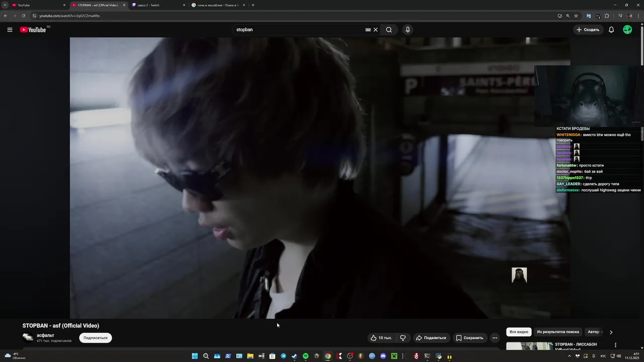This screenshot has width=644, height=362.
Task: Click the YouTube logo to go home
Action: [x=33, y=30]
